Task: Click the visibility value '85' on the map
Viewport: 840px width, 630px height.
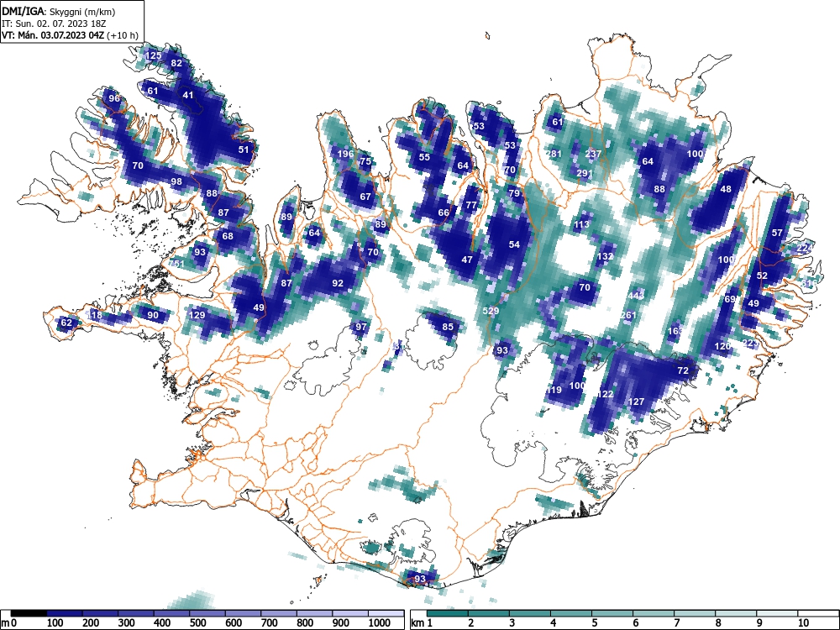Action: click(x=448, y=326)
